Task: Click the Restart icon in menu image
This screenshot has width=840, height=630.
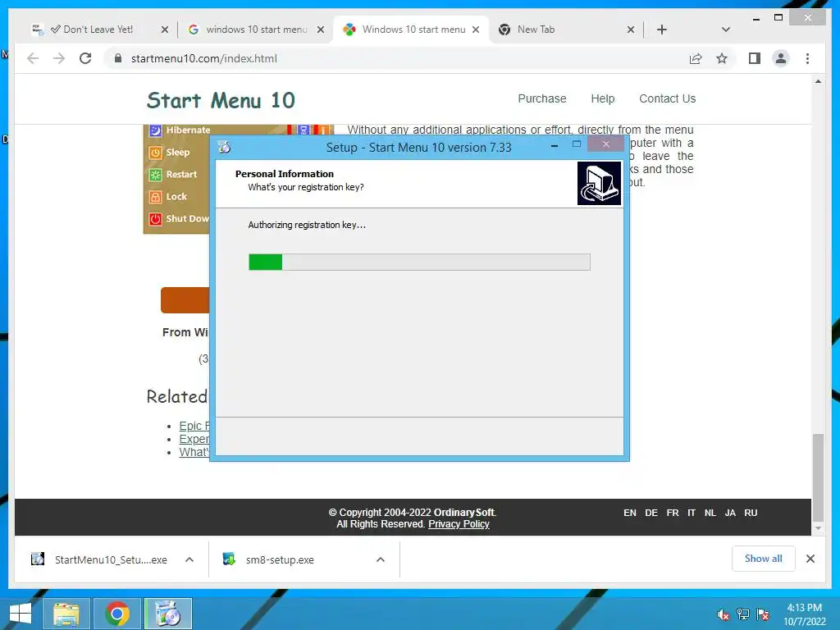Action: click(155, 175)
